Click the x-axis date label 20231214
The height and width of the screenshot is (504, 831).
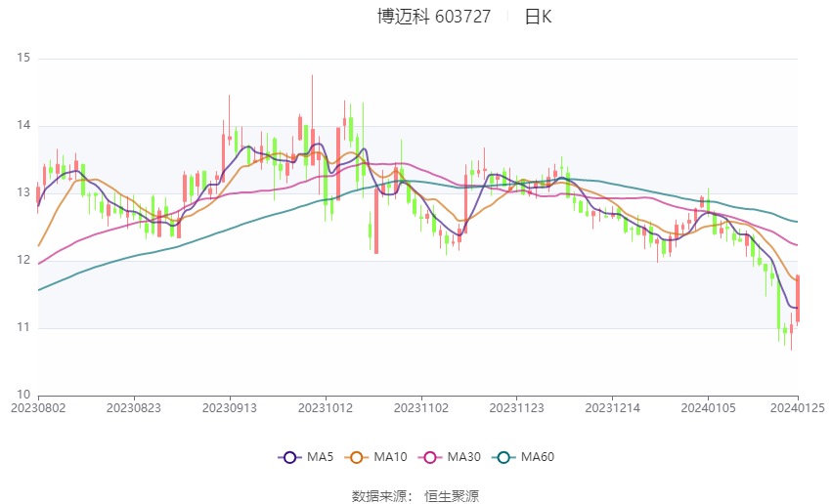click(x=613, y=408)
